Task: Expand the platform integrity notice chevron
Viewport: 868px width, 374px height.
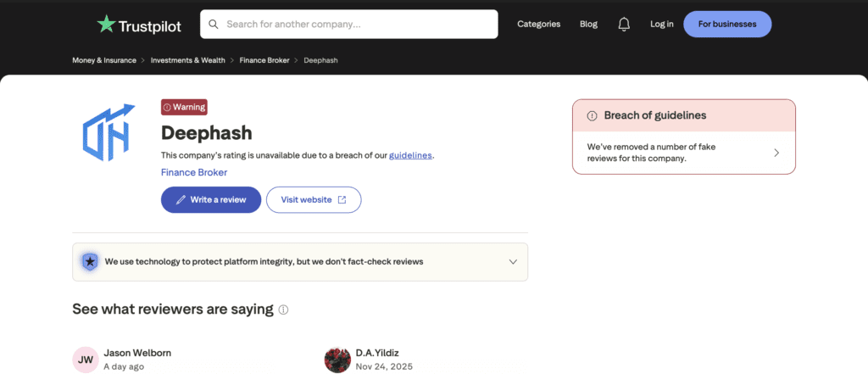Action: point(513,261)
